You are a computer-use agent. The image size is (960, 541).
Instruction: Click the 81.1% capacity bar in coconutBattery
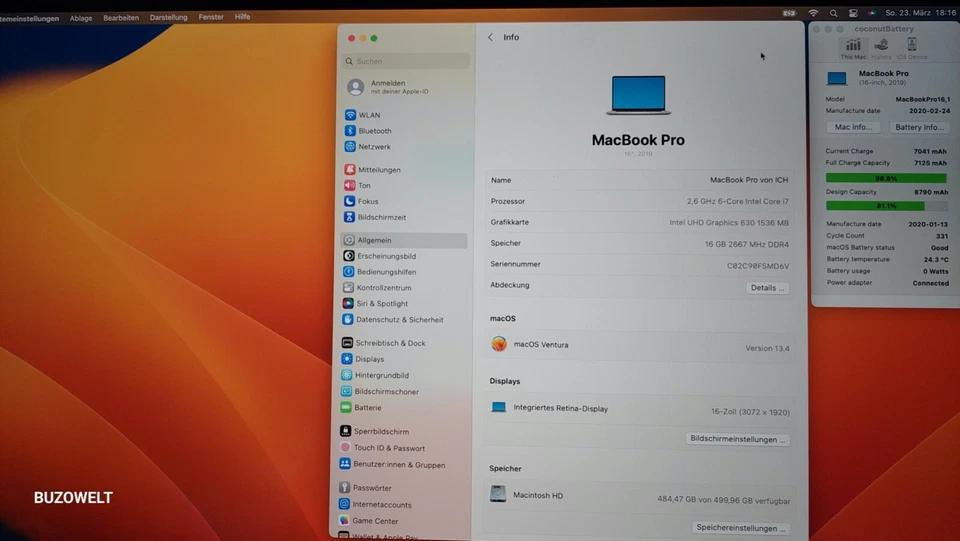[886, 206]
